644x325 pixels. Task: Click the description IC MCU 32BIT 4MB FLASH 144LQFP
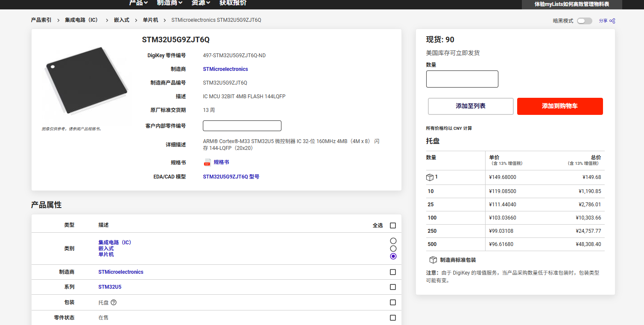244,97
